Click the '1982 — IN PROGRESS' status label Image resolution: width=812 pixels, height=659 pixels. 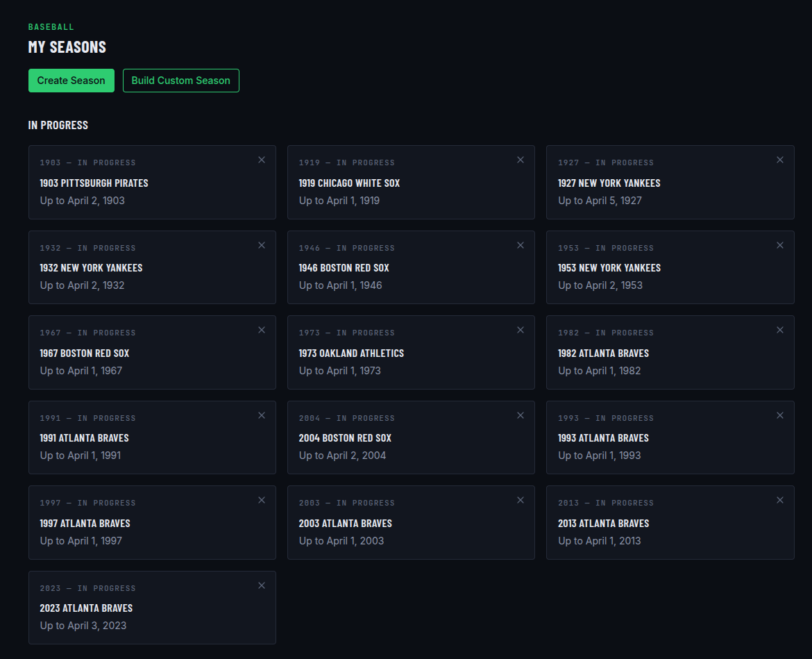606,333
